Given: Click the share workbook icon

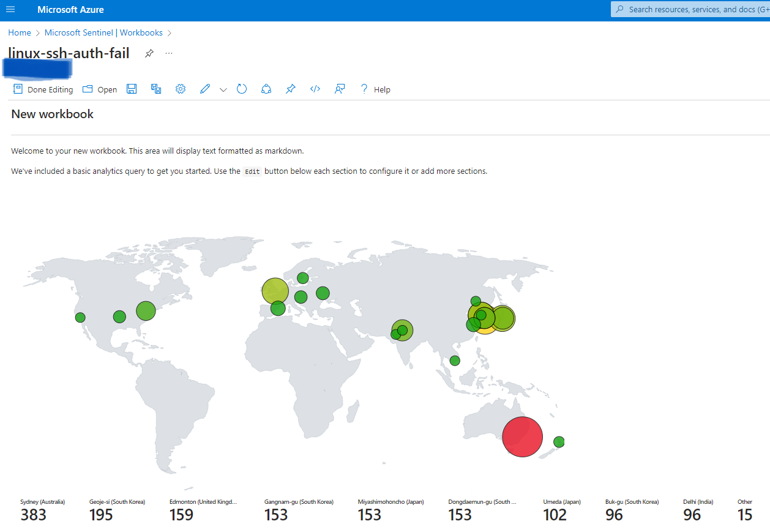Looking at the screenshot, I should point(266,89).
